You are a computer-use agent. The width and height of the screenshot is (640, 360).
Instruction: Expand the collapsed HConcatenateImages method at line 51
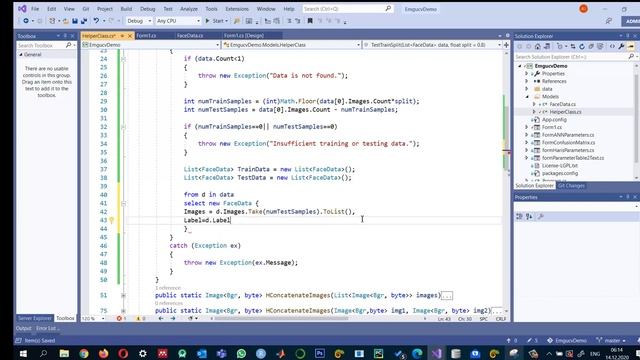tap(123, 296)
